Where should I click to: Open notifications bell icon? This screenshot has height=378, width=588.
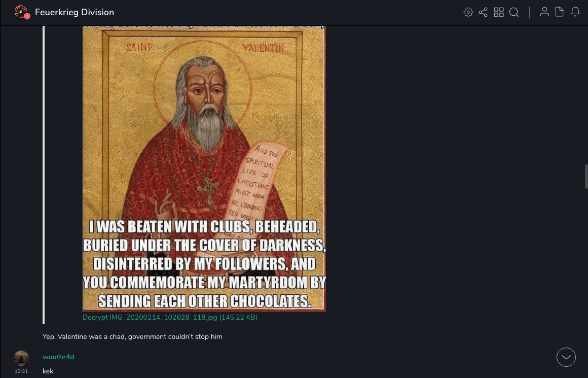[x=575, y=12]
